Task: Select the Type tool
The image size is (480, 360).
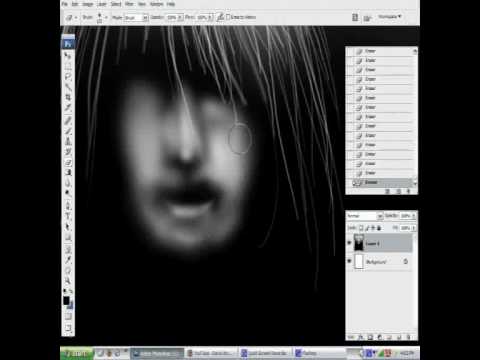Action: pyautogui.click(x=68, y=216)
